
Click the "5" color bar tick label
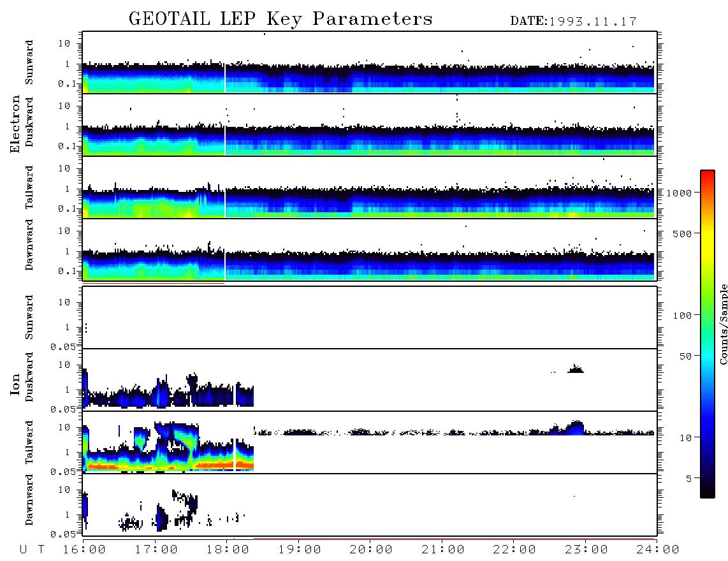point(689,478)
